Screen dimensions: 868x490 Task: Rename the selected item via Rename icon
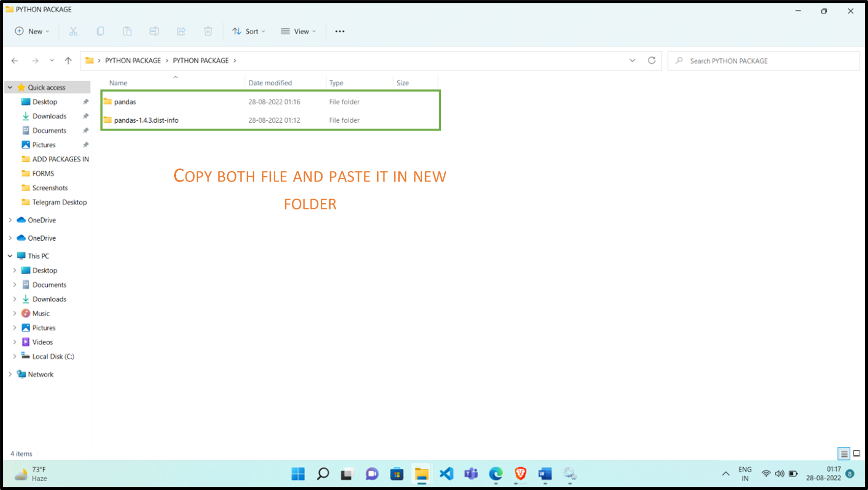point(154,31)
